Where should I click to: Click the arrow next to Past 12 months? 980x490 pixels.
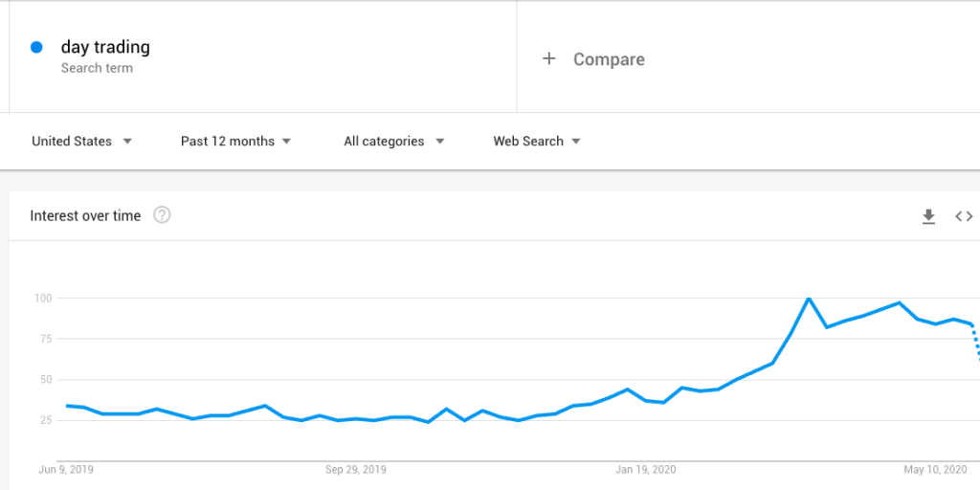[286, 142]
